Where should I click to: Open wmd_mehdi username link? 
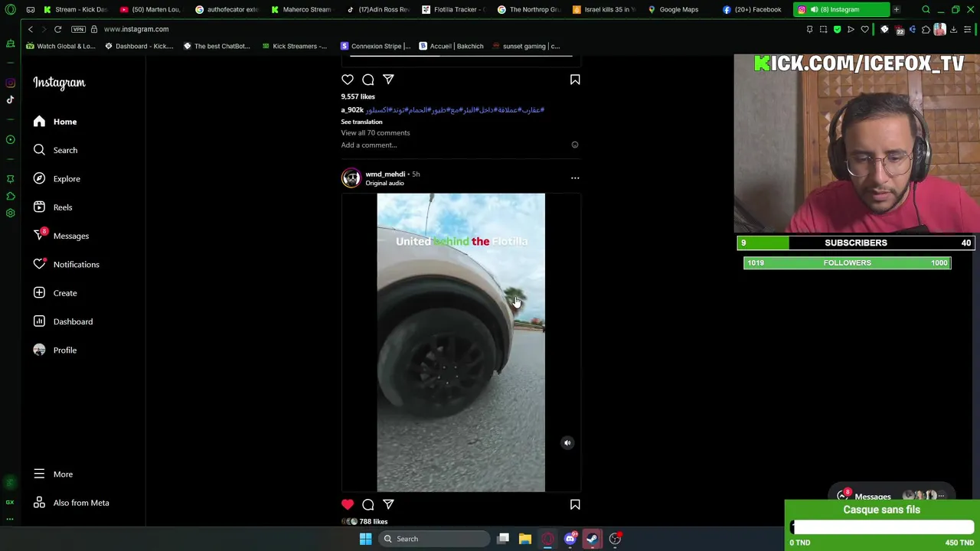385,174
